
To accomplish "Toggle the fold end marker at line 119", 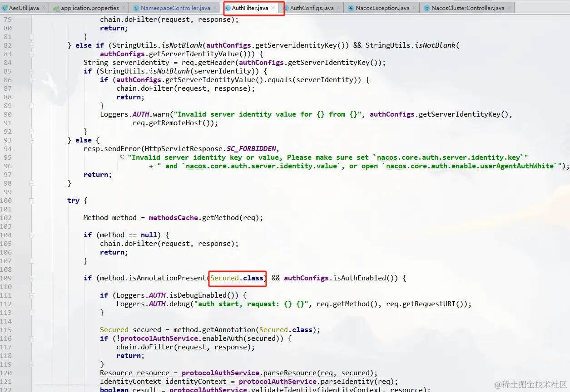I will pyautogui.click(x=31, y=364).
